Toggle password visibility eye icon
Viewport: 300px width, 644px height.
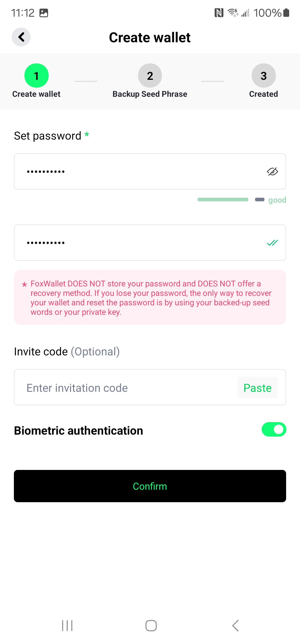pyautogui.click(x=272, y=172)
